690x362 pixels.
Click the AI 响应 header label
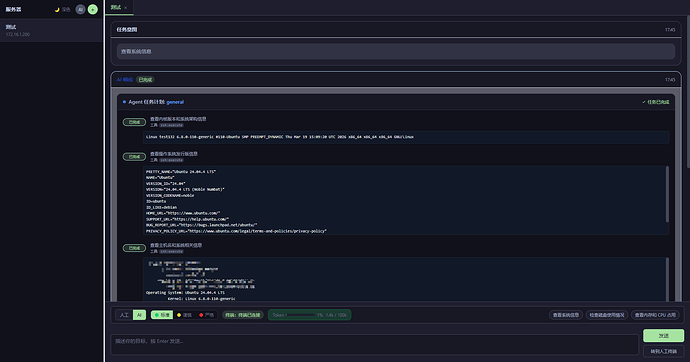(x=125, y=80)
